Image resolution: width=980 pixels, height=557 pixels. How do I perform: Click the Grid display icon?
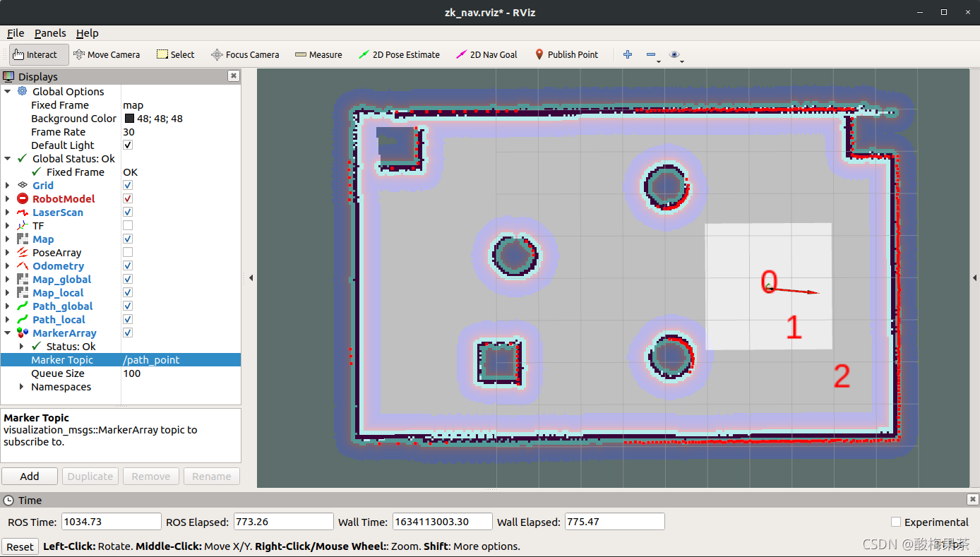tap(23, 185)
